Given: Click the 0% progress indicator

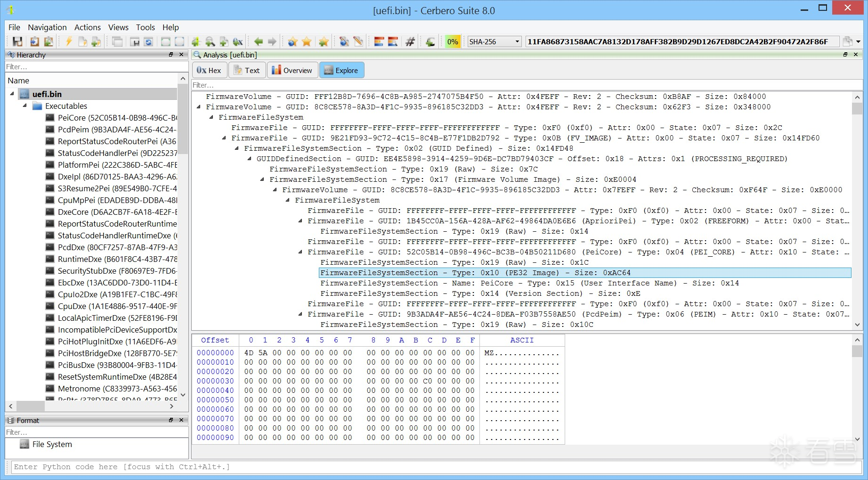Looking at the screenshot, I should click(x=453, y=41).
